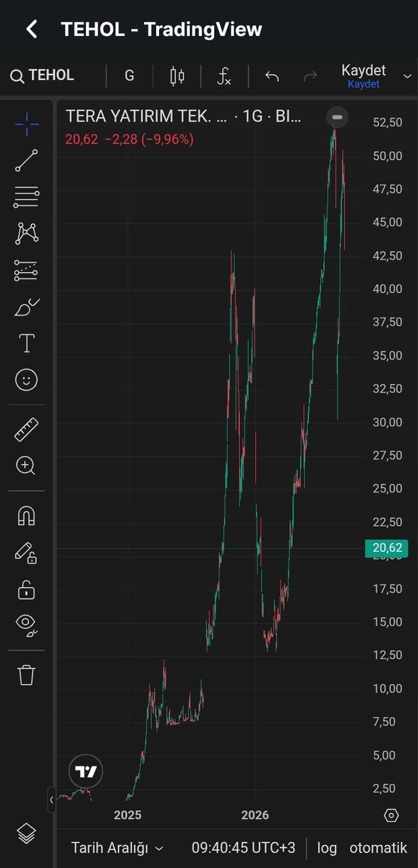This screenshot has height=868, width=418.
Task: Open the forecasting and measurement tools
Action: pos(27,270)
